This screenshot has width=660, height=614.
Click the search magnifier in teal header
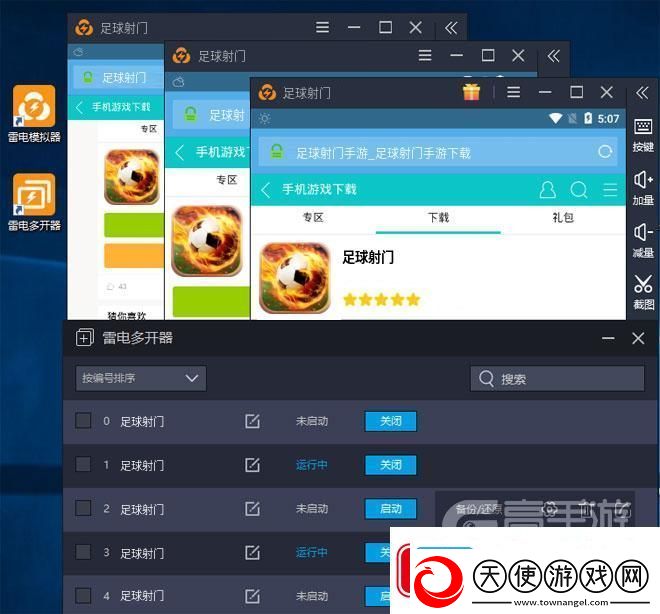point(579,190)
